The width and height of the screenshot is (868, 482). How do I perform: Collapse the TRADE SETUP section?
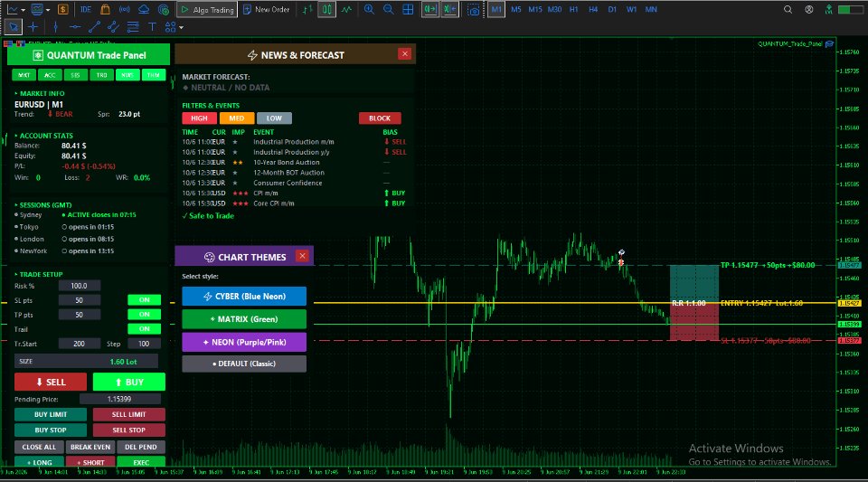tap(39, 275)
